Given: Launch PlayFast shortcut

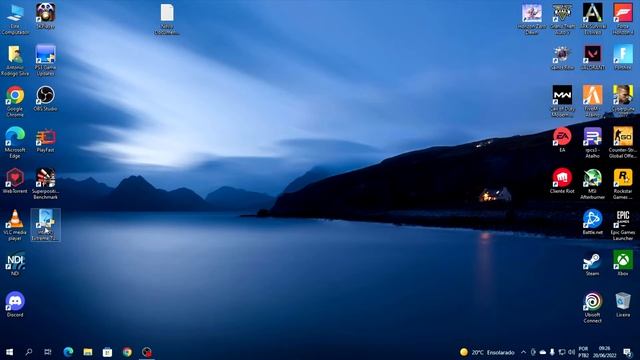Looking at the screenshot, I should (45, 140).
